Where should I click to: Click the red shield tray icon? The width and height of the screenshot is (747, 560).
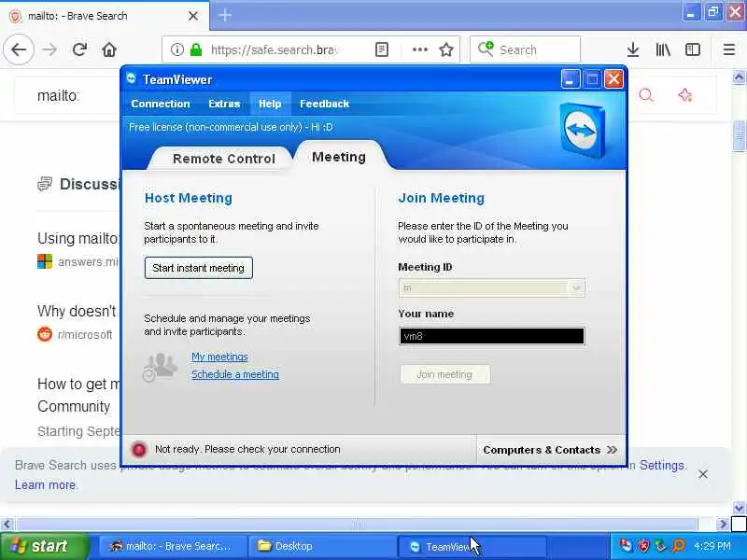tap(643, 546)
